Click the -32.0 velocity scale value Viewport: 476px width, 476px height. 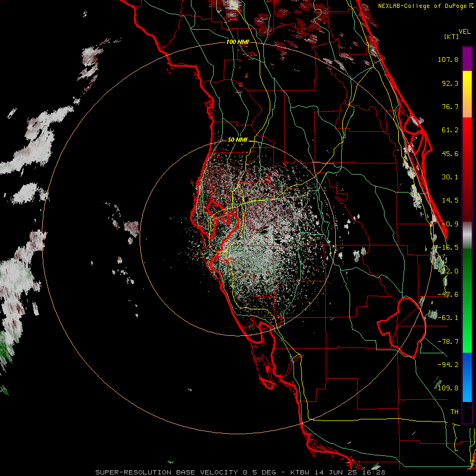[x=448, y=271]
